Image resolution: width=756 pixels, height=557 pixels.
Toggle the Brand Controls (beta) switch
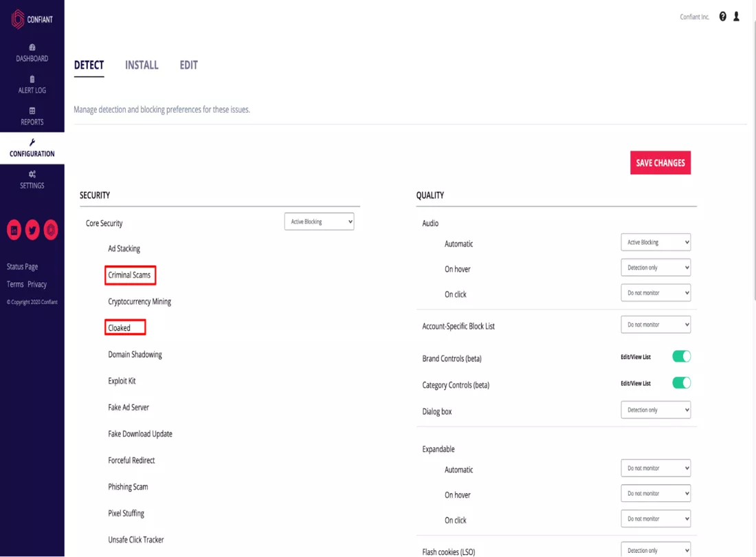tap(681, 356)
